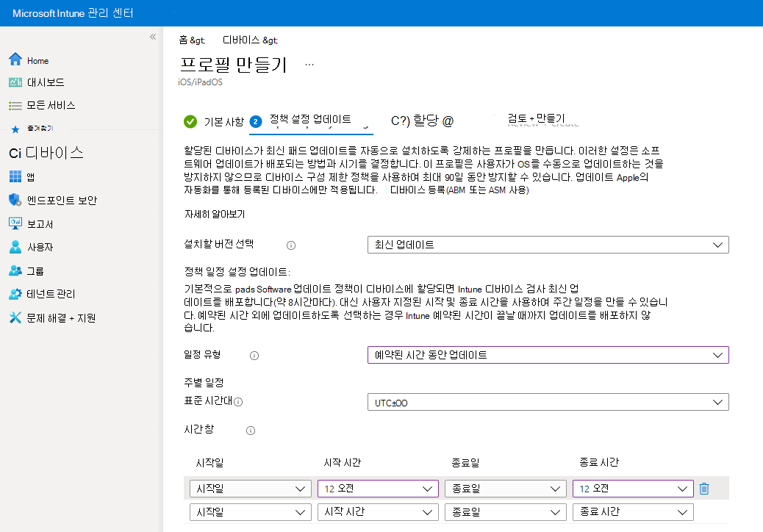Click info icon next to 표준 시간대
This screenshot has width=763, height=532.
pos(238,402)
